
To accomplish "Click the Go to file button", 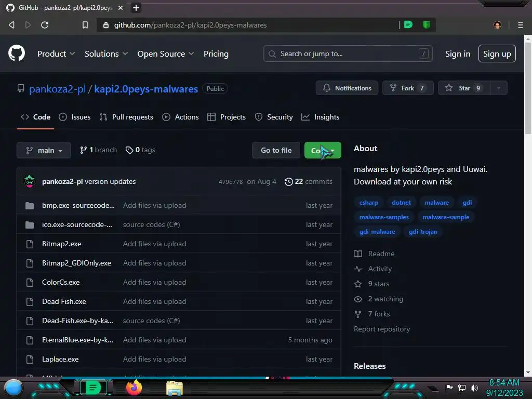I will click(x=276, y=150).
